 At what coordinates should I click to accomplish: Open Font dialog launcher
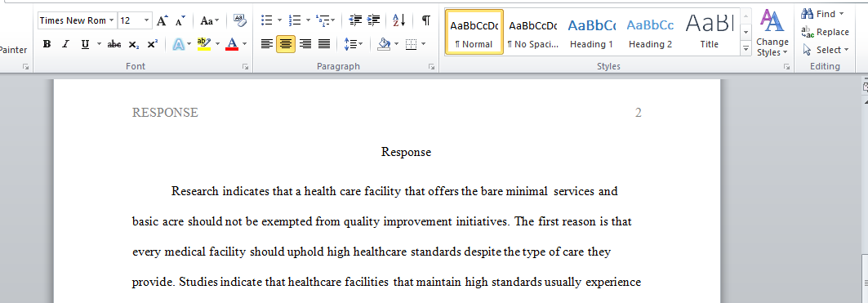coord(245,66)
